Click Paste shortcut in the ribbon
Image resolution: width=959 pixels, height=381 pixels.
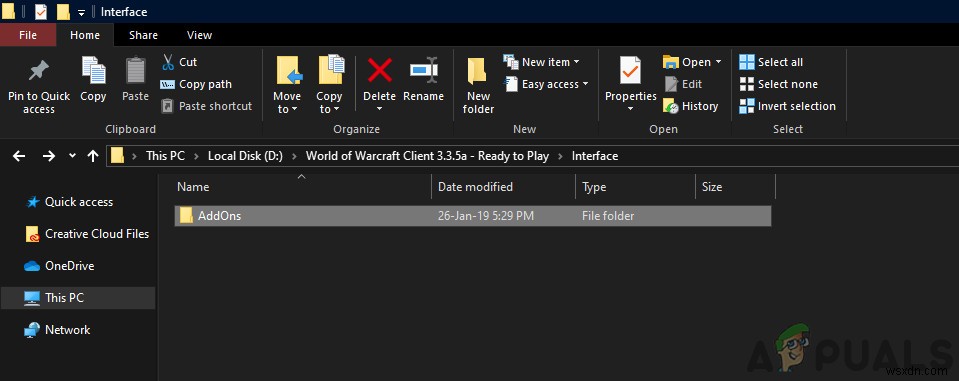pos(206,106)
